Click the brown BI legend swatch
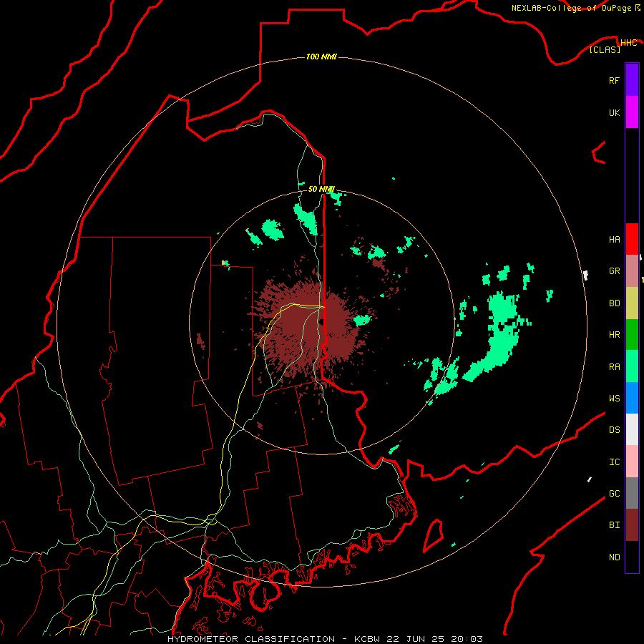Viewport: 644px width, 644px height. 632,525
